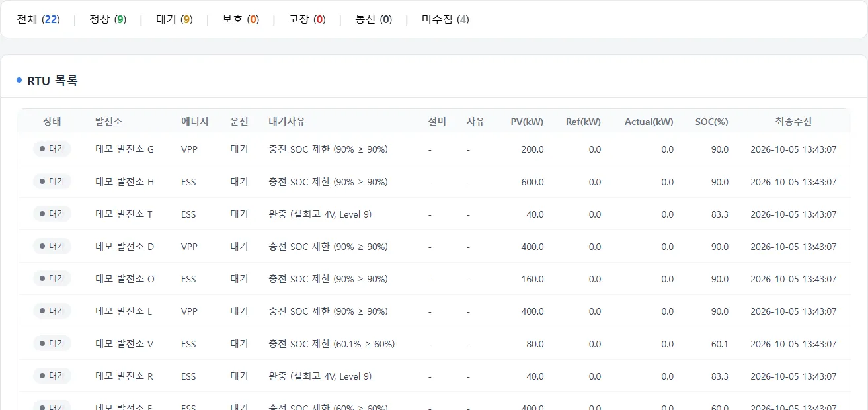
Task: Show the 미수집 (4) filter tab
Action: (x=446, y=19)
